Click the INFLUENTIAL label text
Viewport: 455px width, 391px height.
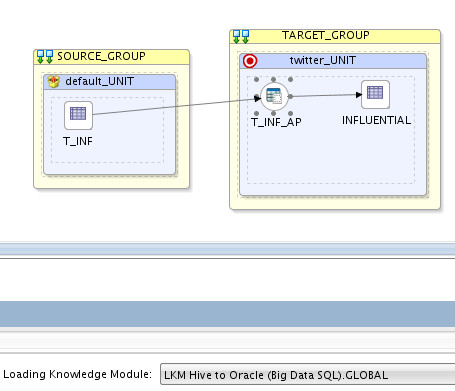(x=376, y=120)
